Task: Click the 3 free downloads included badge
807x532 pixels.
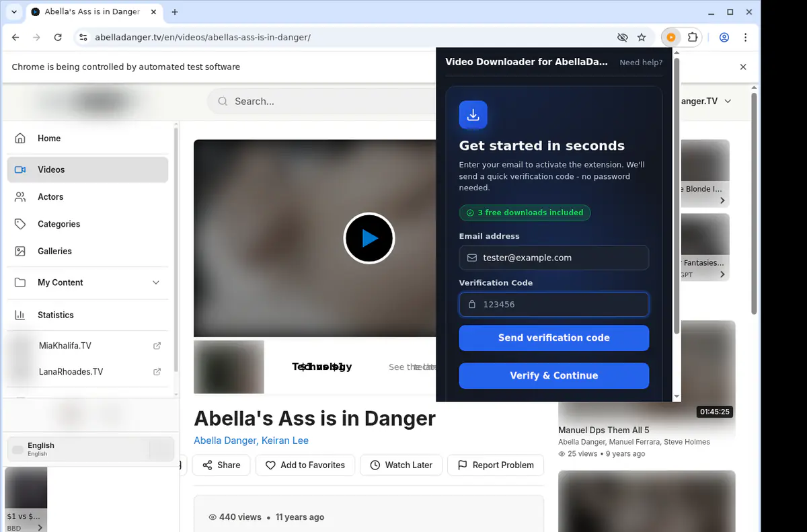Action: 525,213
